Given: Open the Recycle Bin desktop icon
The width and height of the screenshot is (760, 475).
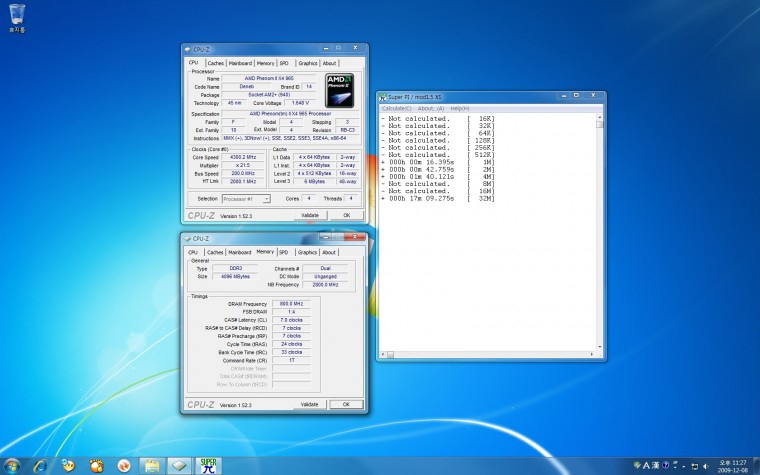Looking at the screenshot, I should coord(16,18).
